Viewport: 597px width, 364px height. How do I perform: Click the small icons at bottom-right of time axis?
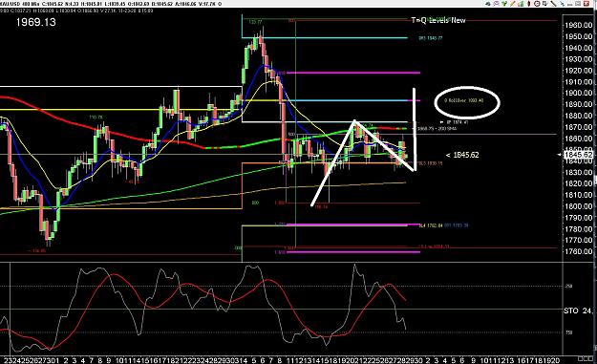[585, 358]
